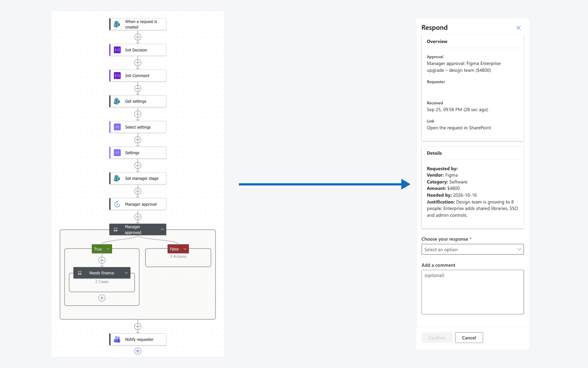Screen dimensions: 588x368
Task: Click the Cancel button
Action: 469,338
